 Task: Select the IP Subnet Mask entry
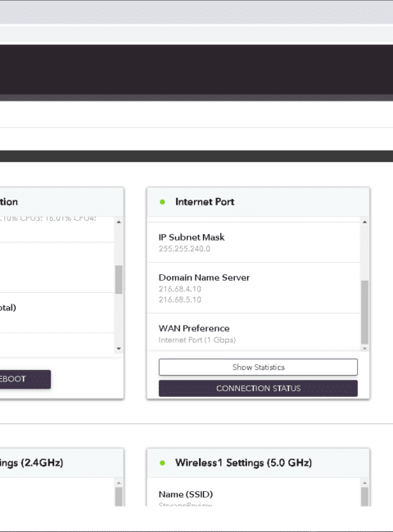pos(254,242)
